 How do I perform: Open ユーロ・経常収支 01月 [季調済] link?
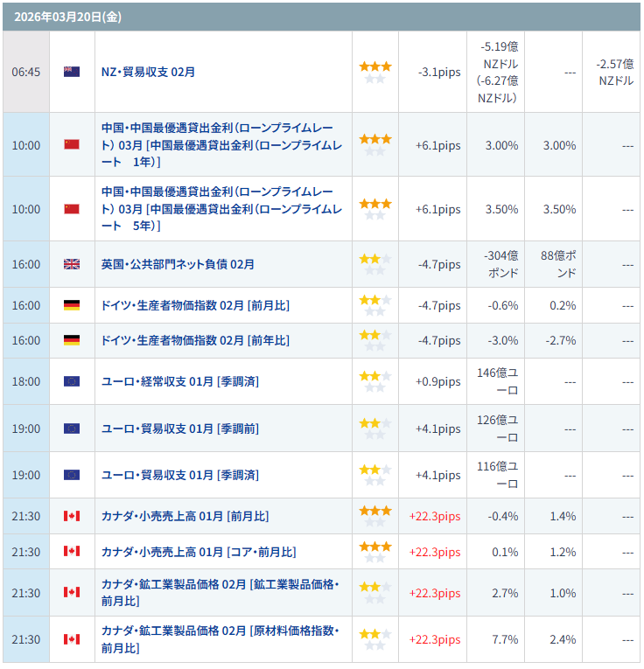pos(180,381)
